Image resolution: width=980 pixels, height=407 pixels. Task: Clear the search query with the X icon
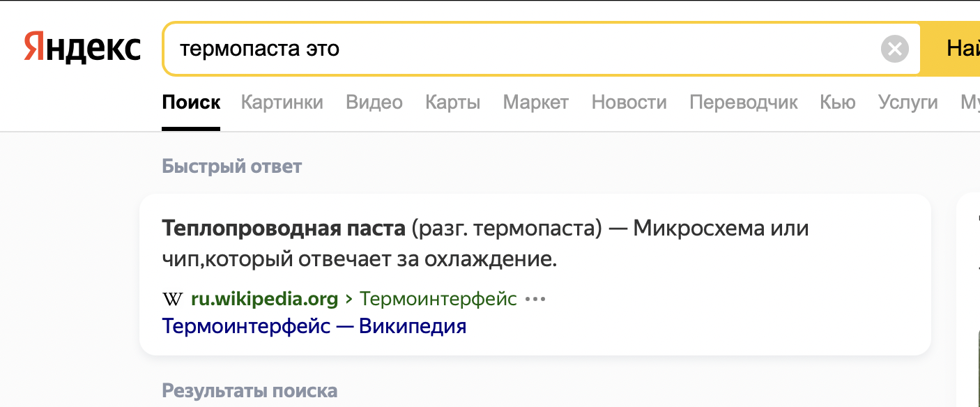click(894, 49)
